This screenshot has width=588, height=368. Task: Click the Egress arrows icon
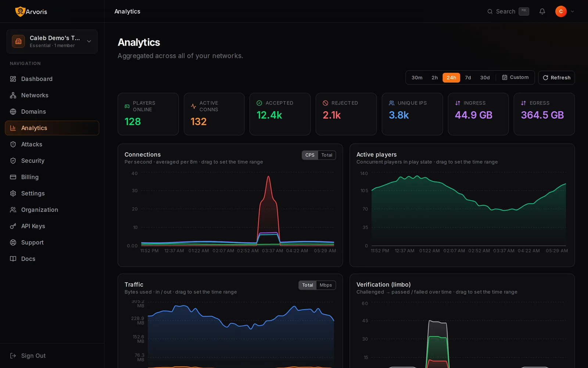pos(523,103)
